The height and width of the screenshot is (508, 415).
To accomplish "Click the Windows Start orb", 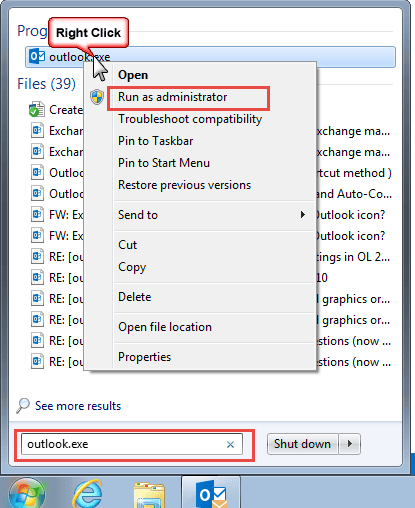I will (x=27, y=494).
